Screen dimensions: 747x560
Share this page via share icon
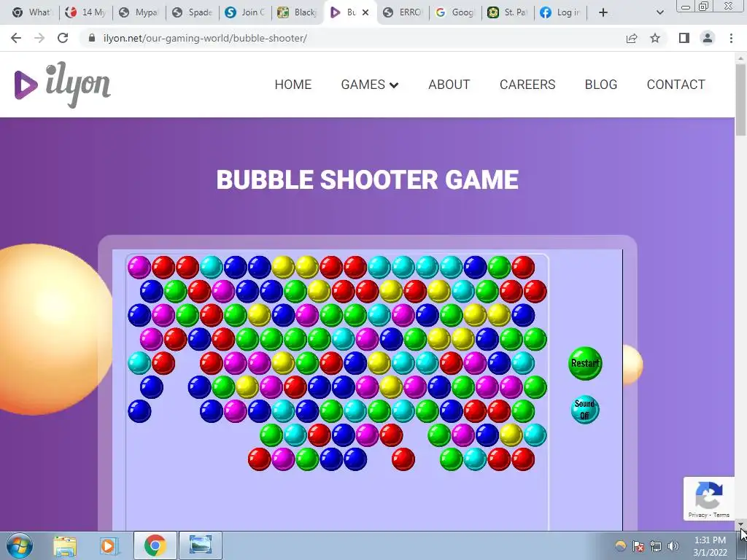coord(632,38)
